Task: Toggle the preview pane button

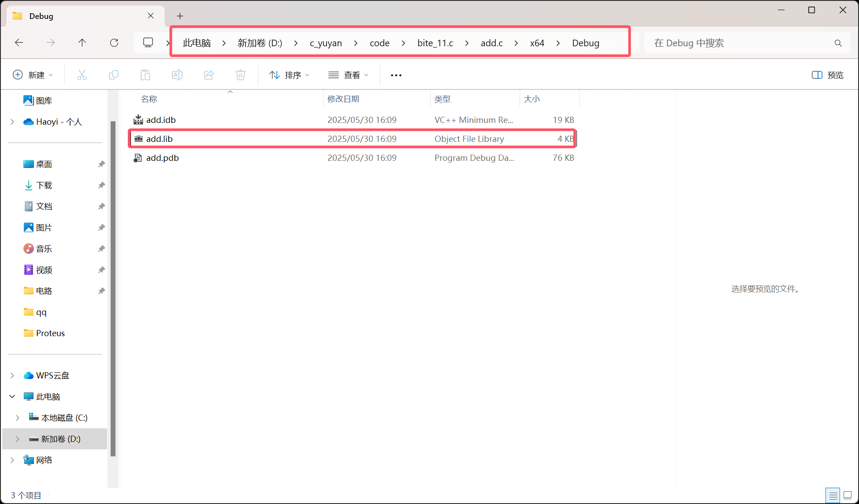Action: coord(827,75)
